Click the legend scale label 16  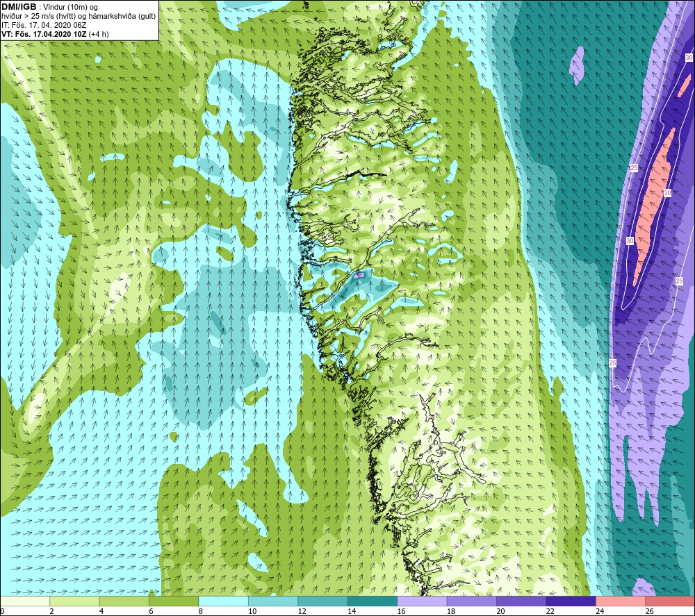tap(401, 611)
